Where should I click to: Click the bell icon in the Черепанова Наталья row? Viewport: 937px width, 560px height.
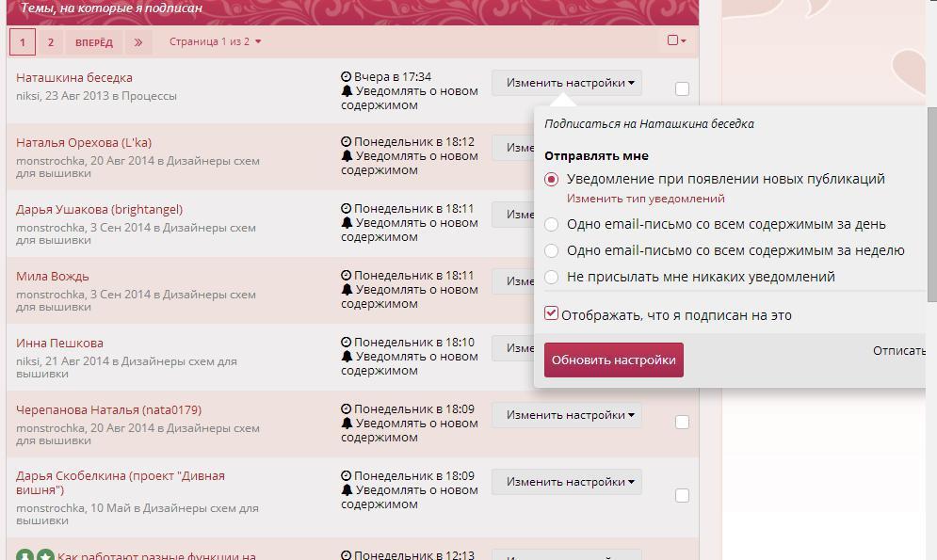[x=347, y=424]
